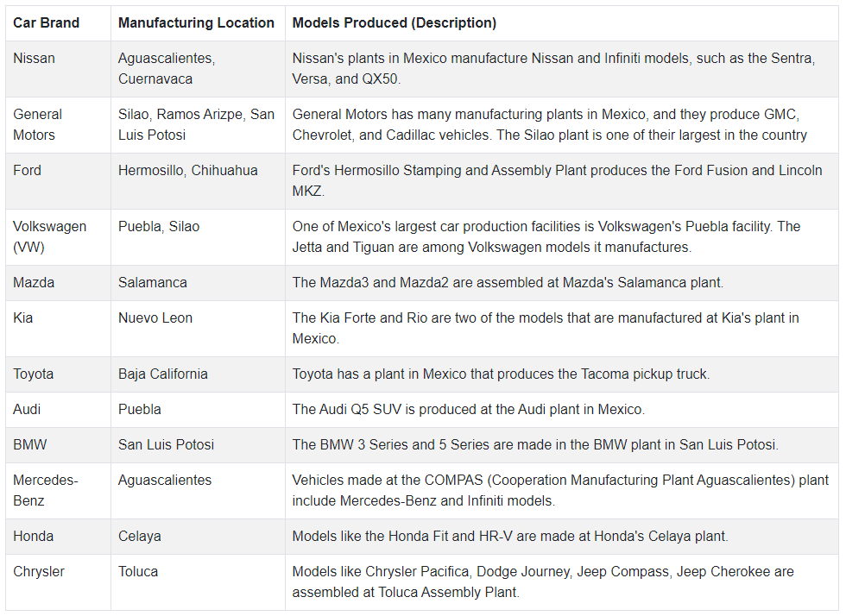Viewport: 846px width, 616px height.
Task: Click the General Motors brand cell
Action: pos(58,125)
